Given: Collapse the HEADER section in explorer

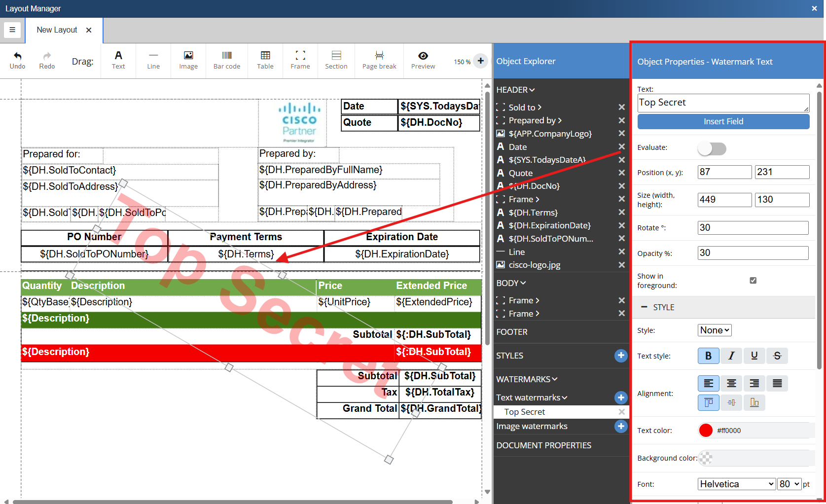Looking at the screenshot, I should (x=515, y=90).
